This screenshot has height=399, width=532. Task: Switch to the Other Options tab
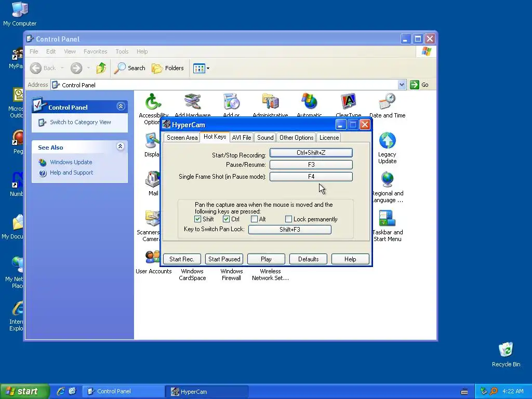point(296,137)
